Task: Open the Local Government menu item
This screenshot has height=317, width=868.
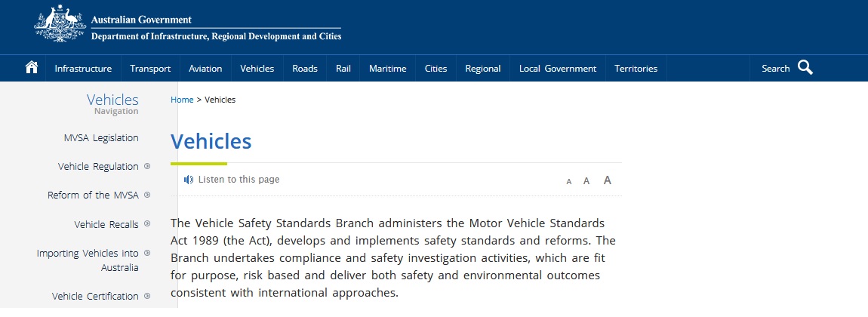Action: pos(558,69)
